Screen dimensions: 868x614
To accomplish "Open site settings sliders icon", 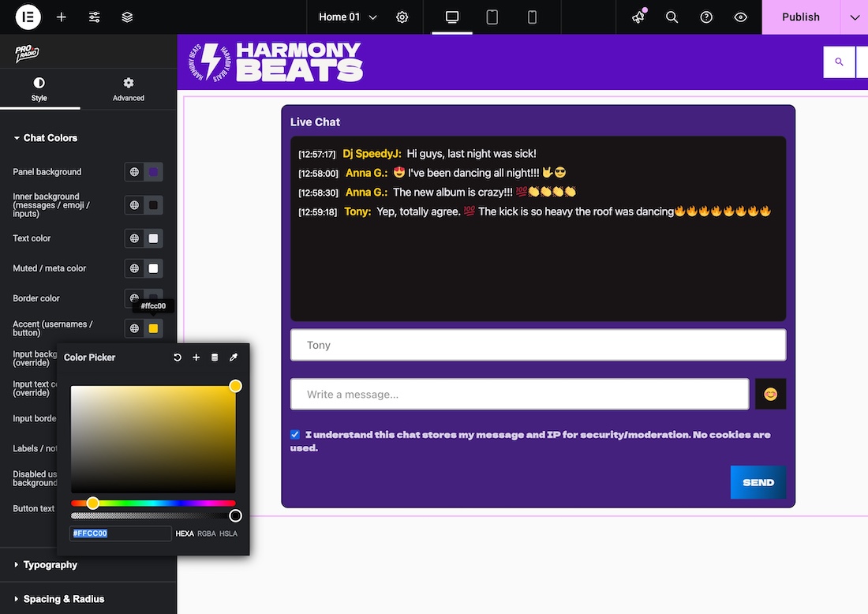I will point(95,17).
